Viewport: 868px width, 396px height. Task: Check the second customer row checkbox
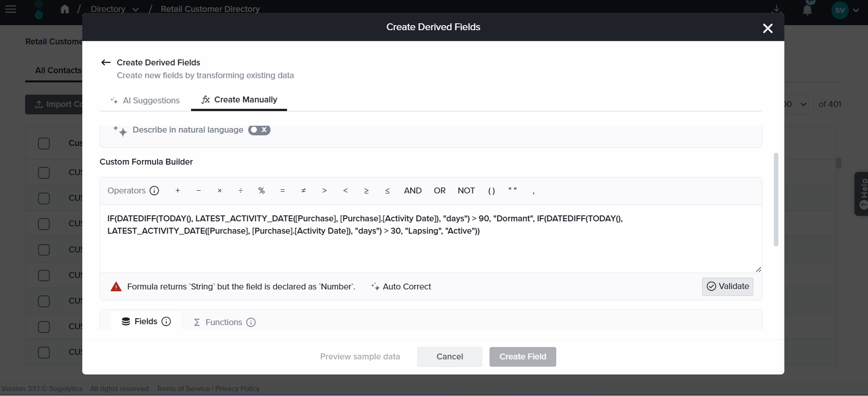point(44,198)
